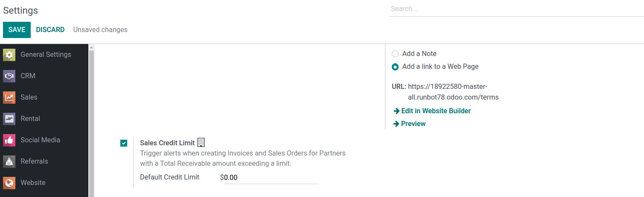The width and height of the screenshot is (644, 197).
Task: Choose Add a link to a Web Page
Action: pos(395,67)
